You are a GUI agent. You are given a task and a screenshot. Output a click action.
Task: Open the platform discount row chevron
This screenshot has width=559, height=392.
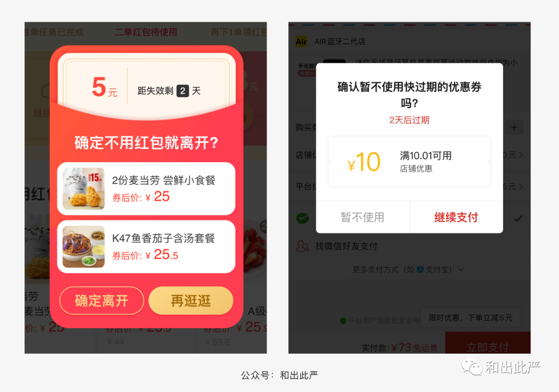(x=521, y=186)
